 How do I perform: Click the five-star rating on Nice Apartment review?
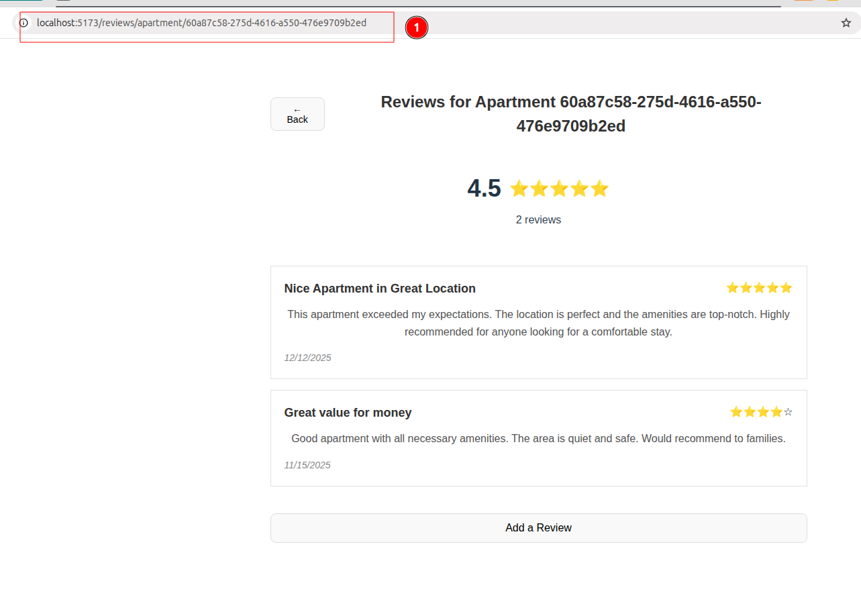coord(759,288)
